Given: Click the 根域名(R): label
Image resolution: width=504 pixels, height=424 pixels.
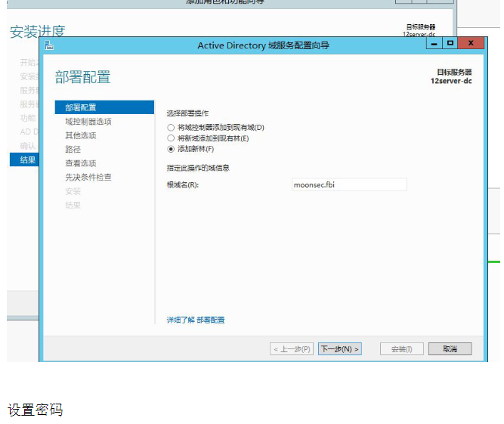Looking at the screenshot, I should (x=183, y=185).
